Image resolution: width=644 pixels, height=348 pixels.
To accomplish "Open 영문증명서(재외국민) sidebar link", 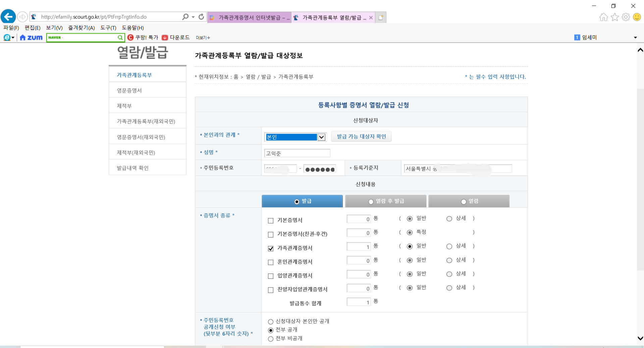I will (x=141, y=137).
